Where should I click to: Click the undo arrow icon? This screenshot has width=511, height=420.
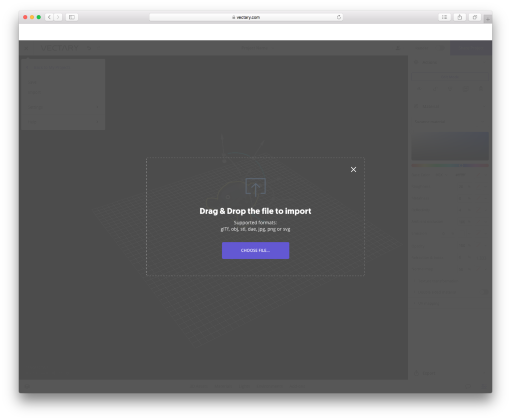tap(89, 48)
